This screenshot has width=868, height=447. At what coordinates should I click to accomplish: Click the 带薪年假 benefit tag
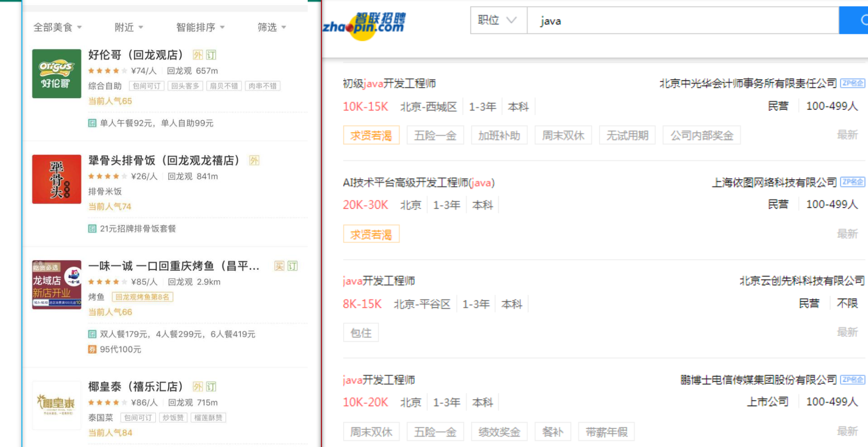coord(606,431)
